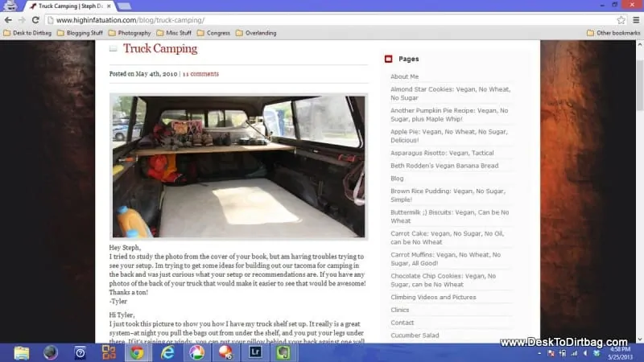Reload the page with the refresh icon

point(35,20)
